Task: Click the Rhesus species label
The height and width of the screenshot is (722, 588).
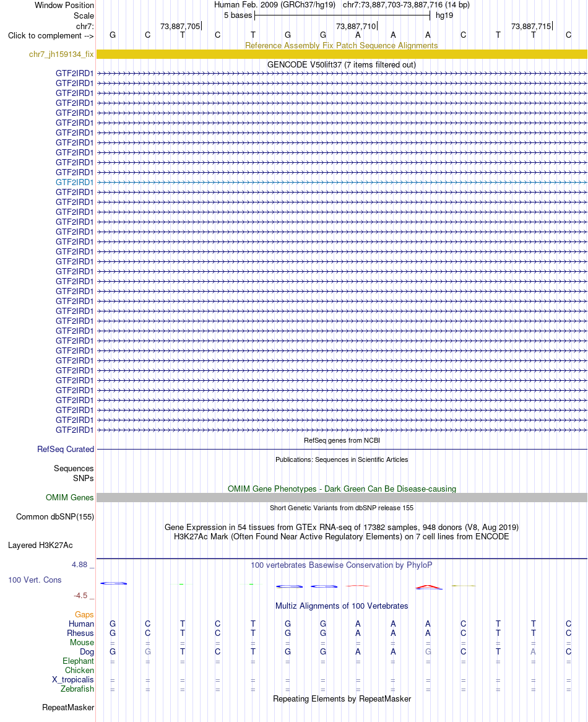Action: pyautogui.click(x=80, y=633)
